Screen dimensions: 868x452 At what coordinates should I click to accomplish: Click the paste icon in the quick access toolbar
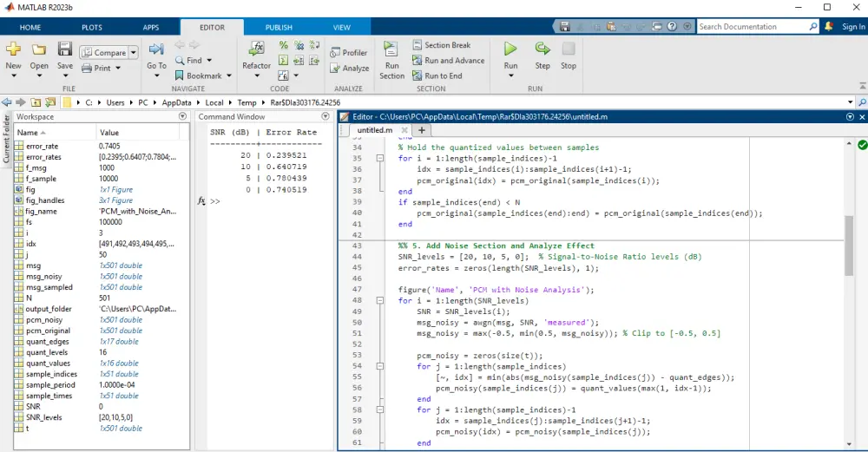coord(611,27)
